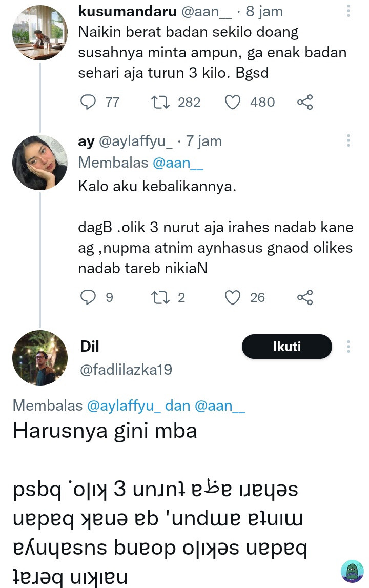
Task: Open reply icon on ay's tweet
Action: click(89, 297)
